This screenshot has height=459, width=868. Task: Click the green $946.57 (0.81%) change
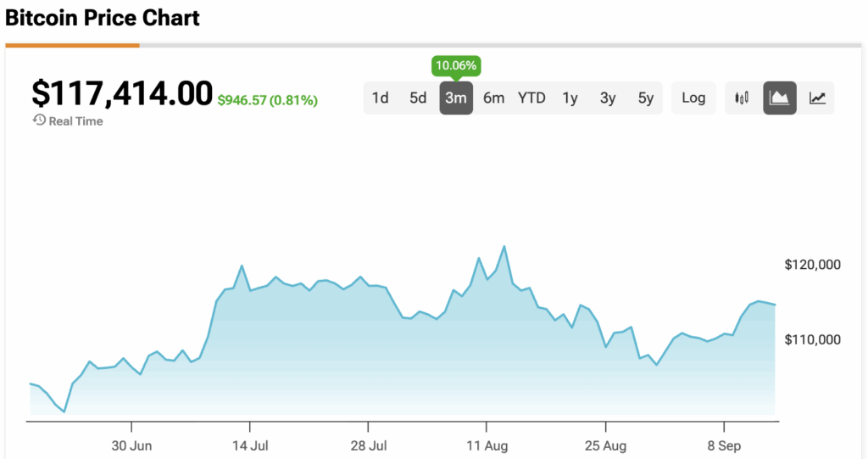[267, 100]
